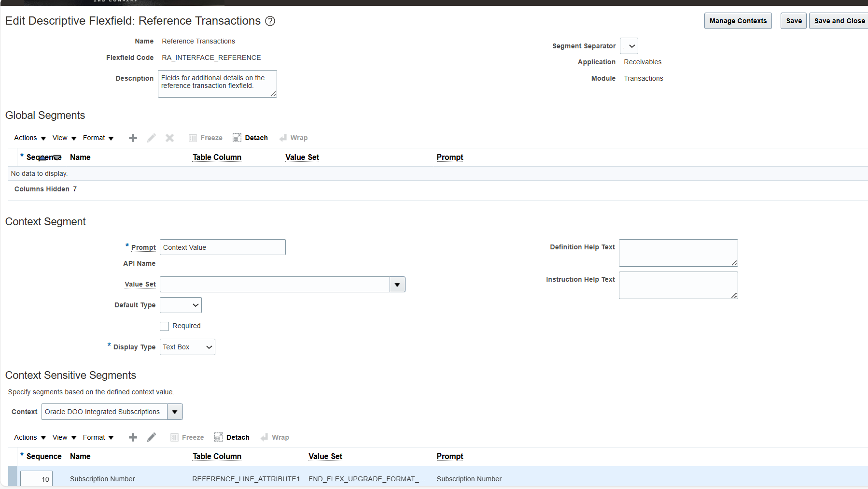
Task: Open the Context dropdown for Oracle DOO Integrated Subscriptions
Action: 175,412
